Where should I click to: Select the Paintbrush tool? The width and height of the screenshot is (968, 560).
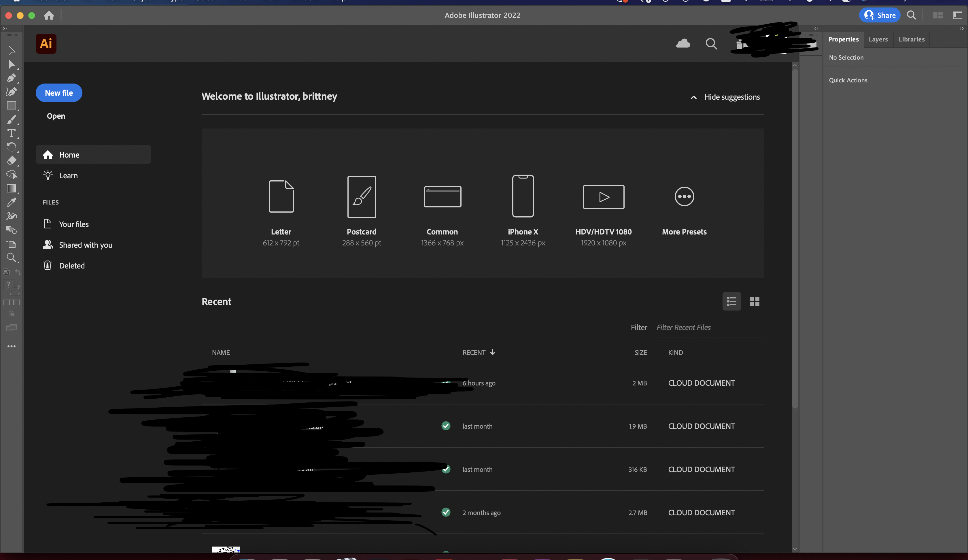[12, 120]
